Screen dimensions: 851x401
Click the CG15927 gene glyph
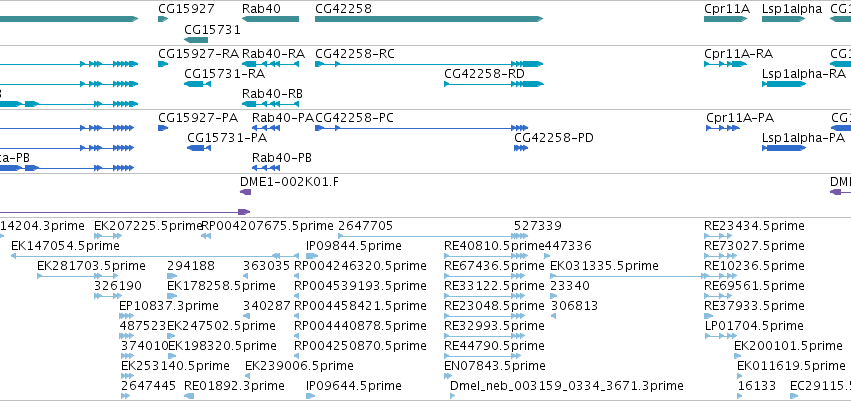tap(163, 19)
